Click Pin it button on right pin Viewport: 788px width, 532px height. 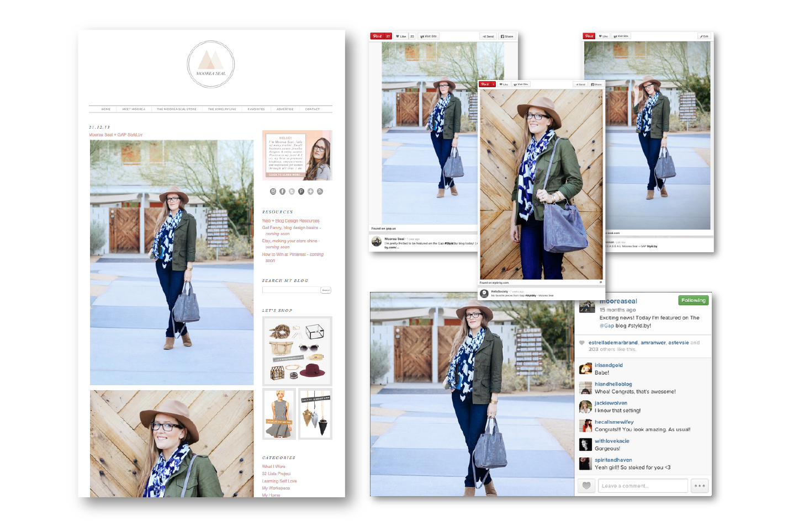click(x=589, y=36)
